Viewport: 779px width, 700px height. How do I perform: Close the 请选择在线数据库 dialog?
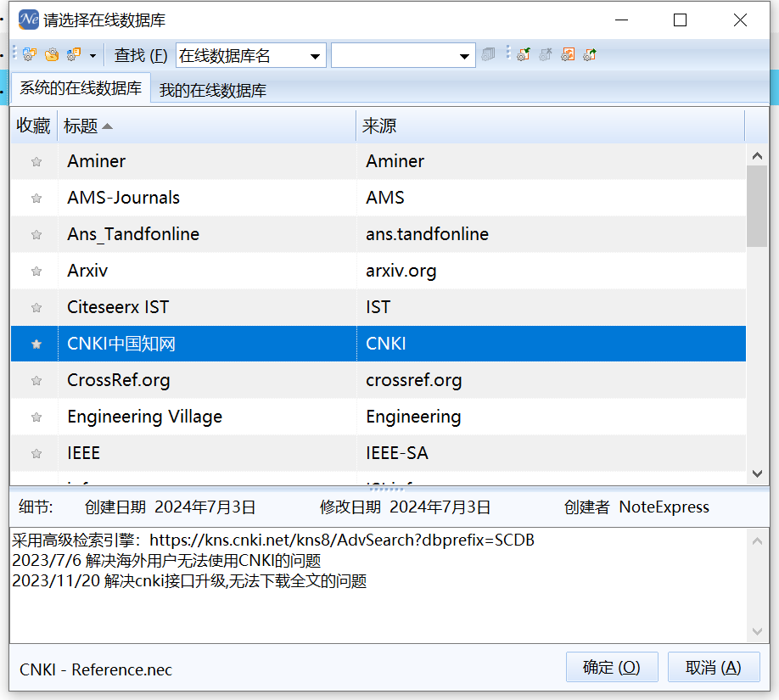pyautogui.click(x=740, y=20)
